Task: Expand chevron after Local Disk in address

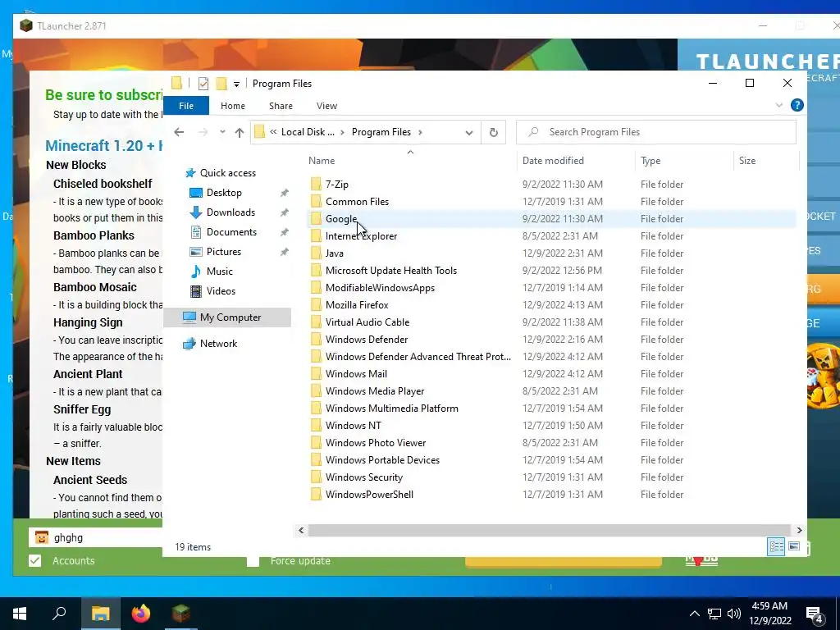Action: (342, 132)
